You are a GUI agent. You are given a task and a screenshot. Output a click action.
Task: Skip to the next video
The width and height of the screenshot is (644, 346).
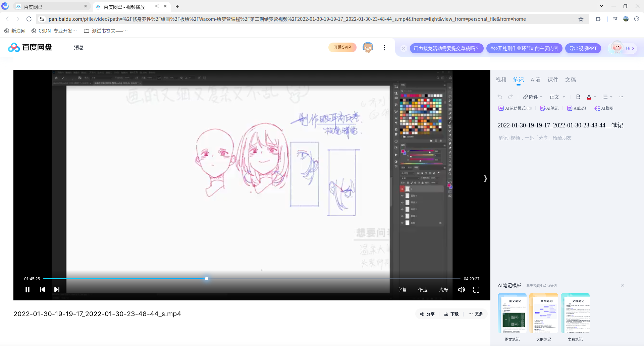(x=57, y=290)
